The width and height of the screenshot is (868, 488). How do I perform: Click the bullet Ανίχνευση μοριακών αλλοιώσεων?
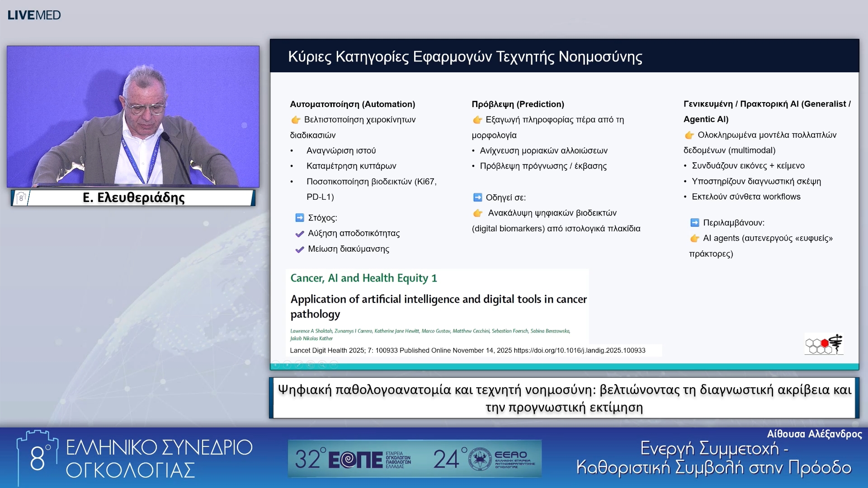tap(544, 150)
